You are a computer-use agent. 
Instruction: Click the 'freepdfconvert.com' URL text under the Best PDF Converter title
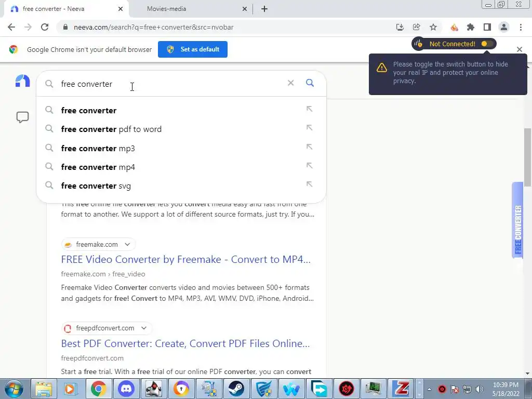(x=92, y=358)
